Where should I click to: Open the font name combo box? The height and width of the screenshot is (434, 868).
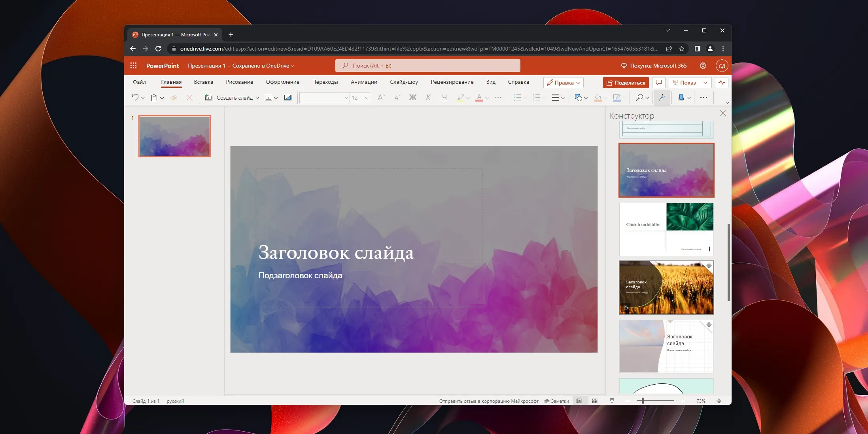pos(324,98)
